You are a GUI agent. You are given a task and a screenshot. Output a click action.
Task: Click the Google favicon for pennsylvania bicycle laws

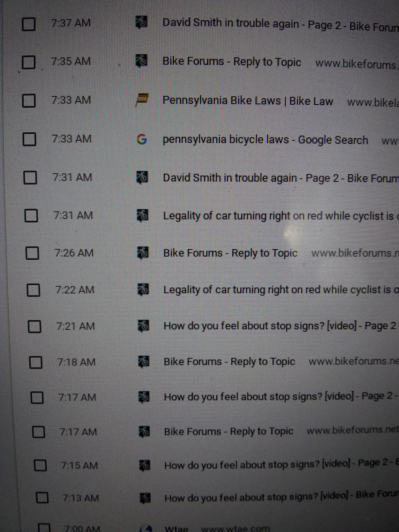(142, 139)
